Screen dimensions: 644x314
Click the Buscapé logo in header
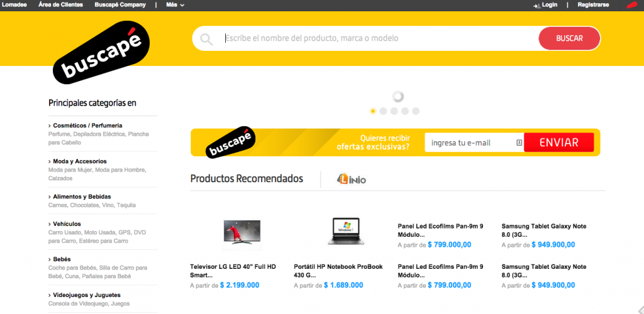[x=101, y=52]
